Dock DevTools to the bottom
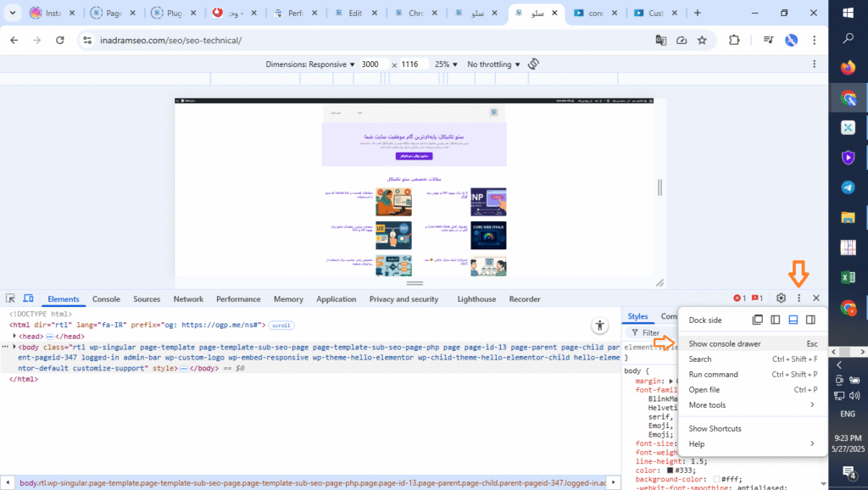 [793, 320]
